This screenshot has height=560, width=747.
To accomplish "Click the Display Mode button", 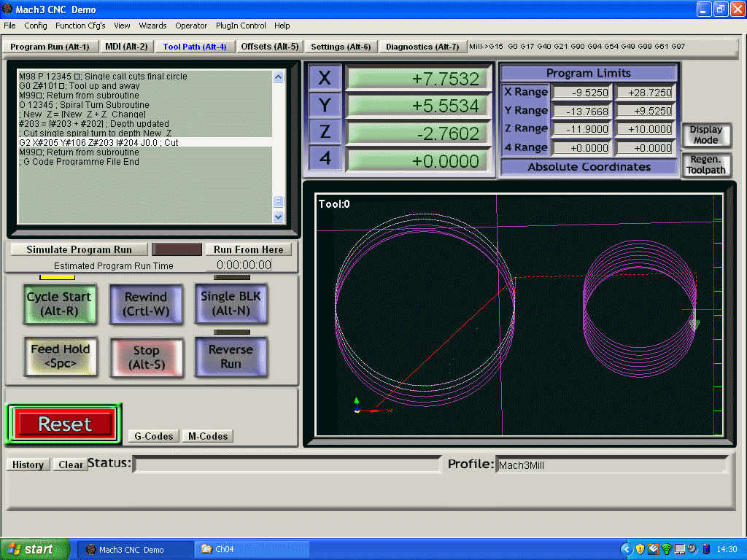I will (x=706, y=135).
